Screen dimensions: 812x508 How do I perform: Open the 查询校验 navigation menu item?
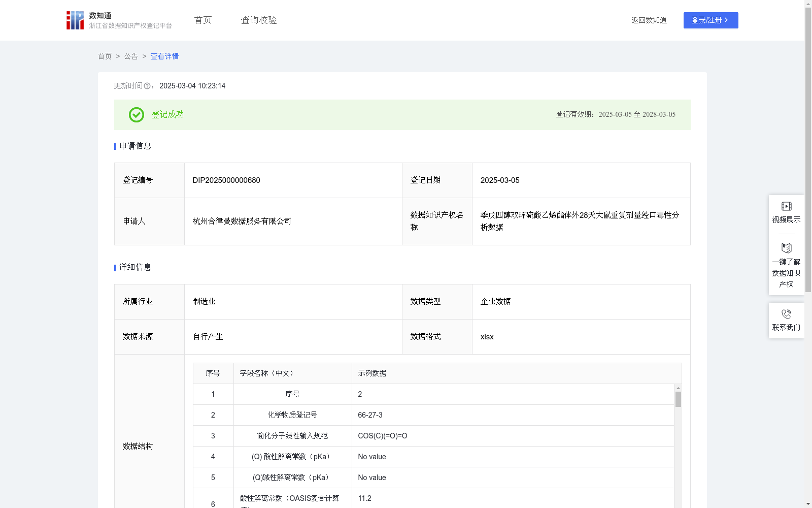coord(259,20)
